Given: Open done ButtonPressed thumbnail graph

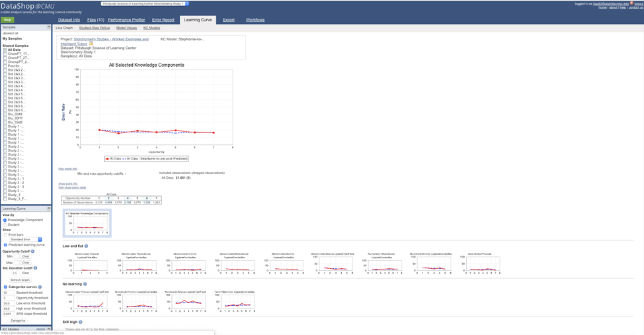Looking at the screenshot, I should point(480,263).
